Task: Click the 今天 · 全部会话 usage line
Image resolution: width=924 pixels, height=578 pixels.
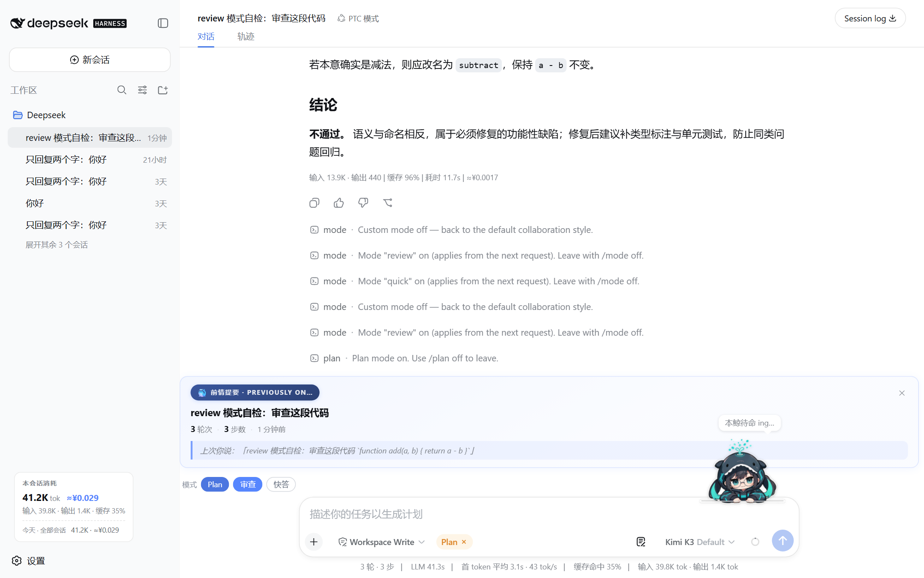Action: coord(71,530)
